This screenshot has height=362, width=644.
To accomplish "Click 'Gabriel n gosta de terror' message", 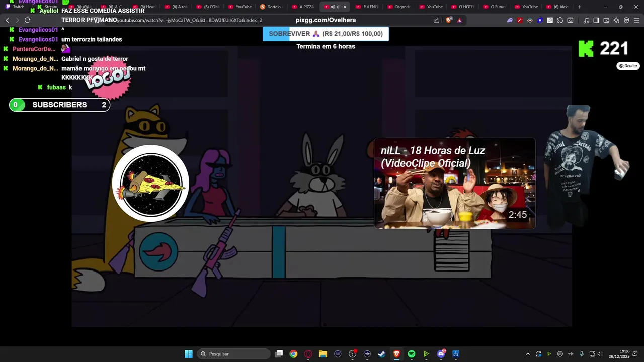I will pyautogui.click(x=95, y=59).
